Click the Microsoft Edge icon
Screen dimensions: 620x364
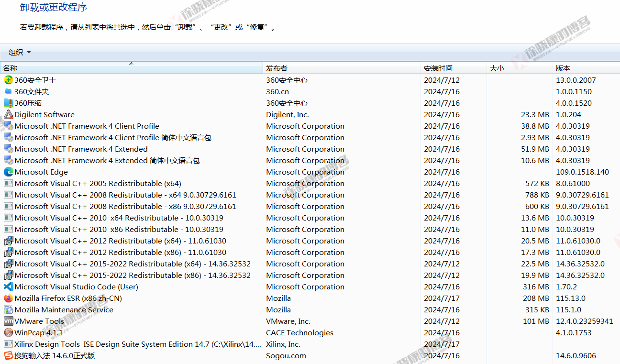click(8, 172)
